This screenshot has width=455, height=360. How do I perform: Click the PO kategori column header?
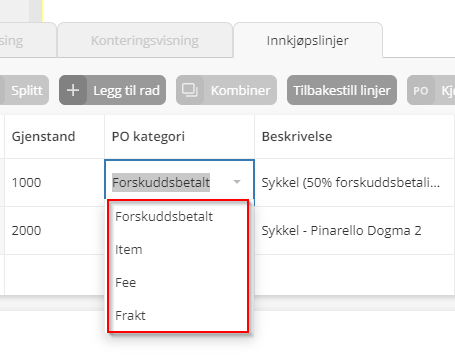[148, 137]
